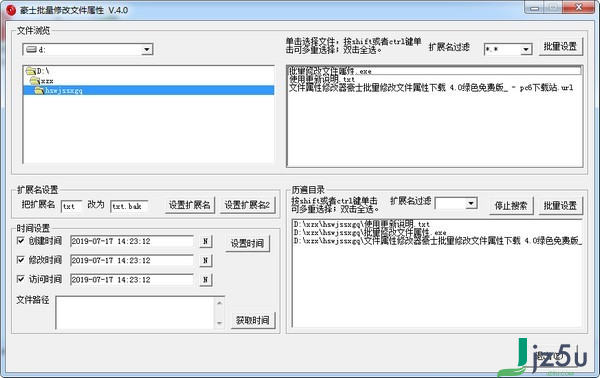Focus the 修改时间 date field

pyautogui.click(x=132, y=260)
